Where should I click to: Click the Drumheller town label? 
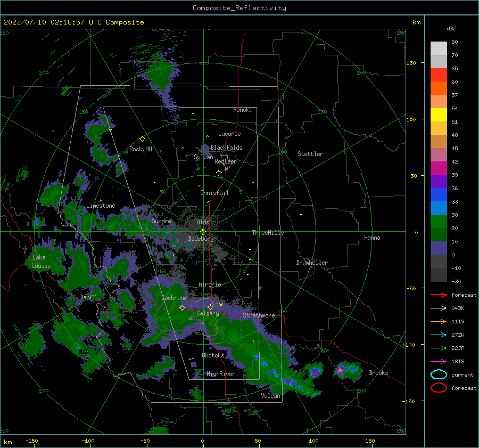point(312,263)
